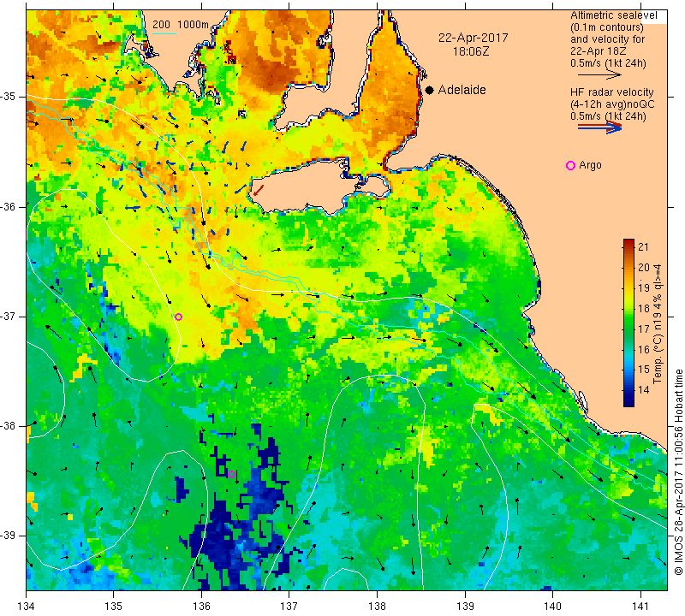Click the Adelaide label text

tap(462, 90)
